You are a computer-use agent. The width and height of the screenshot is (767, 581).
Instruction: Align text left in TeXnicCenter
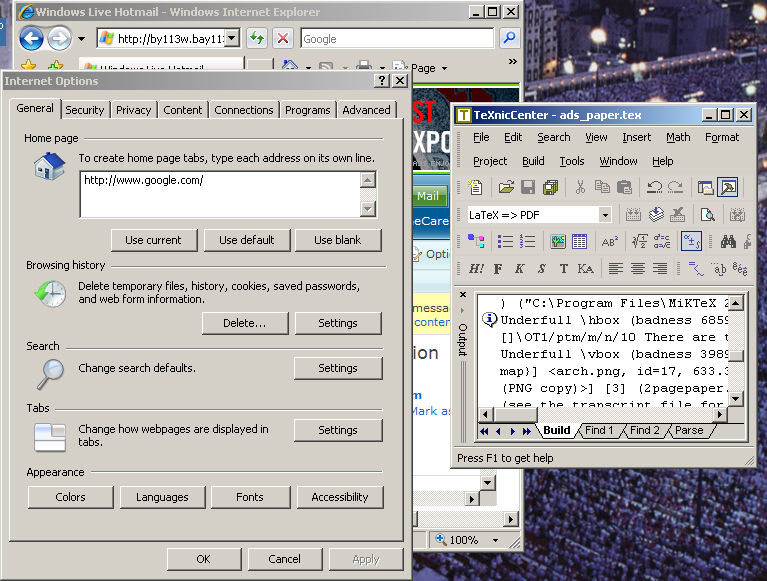(616, 268)
